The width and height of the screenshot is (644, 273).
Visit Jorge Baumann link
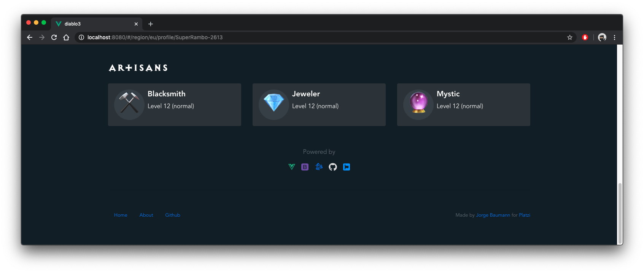pyautogui.click(x=493, y=215)
